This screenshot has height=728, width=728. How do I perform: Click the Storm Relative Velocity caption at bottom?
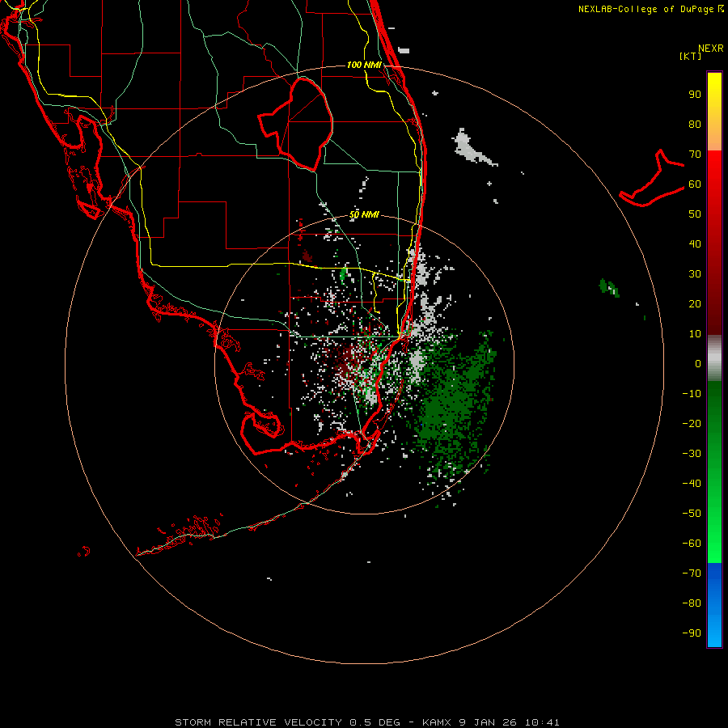366,722
